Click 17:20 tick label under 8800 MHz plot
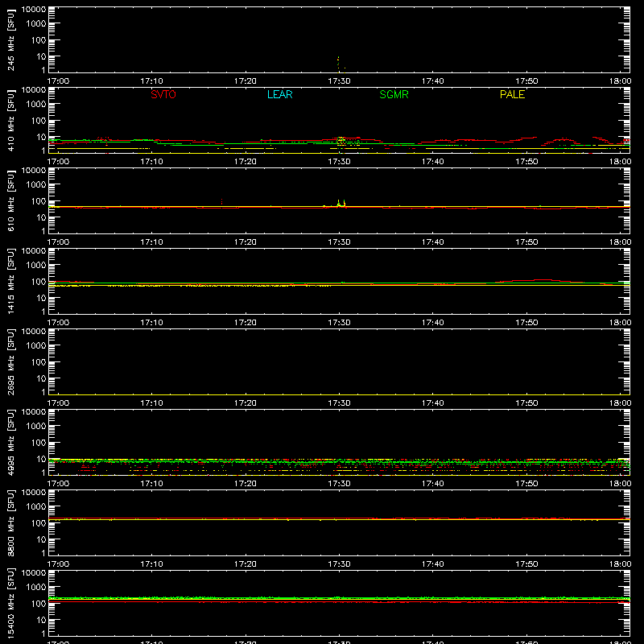The height and width of the screenshot is (644, 644). pos(246,564)
